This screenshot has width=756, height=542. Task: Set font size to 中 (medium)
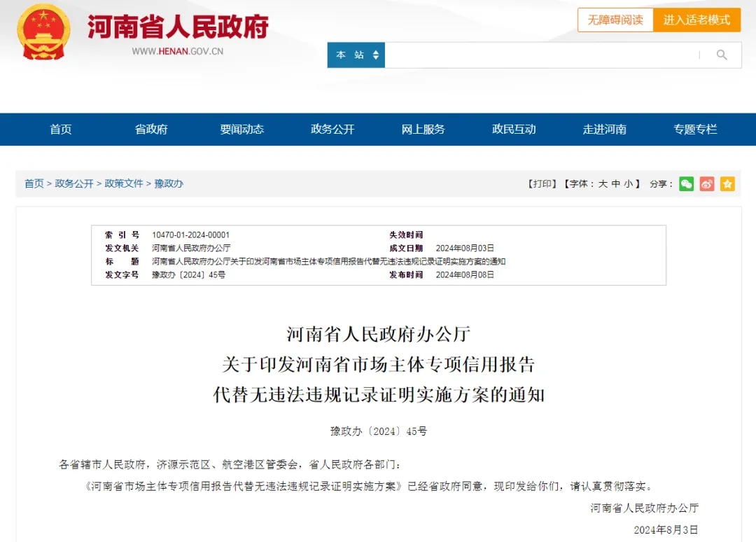[615, 183]
